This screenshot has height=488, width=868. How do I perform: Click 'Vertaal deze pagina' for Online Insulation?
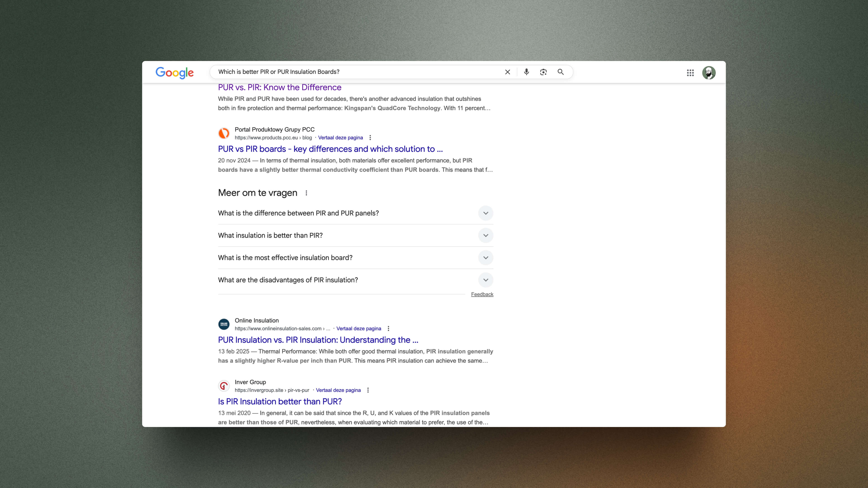tap(359, 329)
